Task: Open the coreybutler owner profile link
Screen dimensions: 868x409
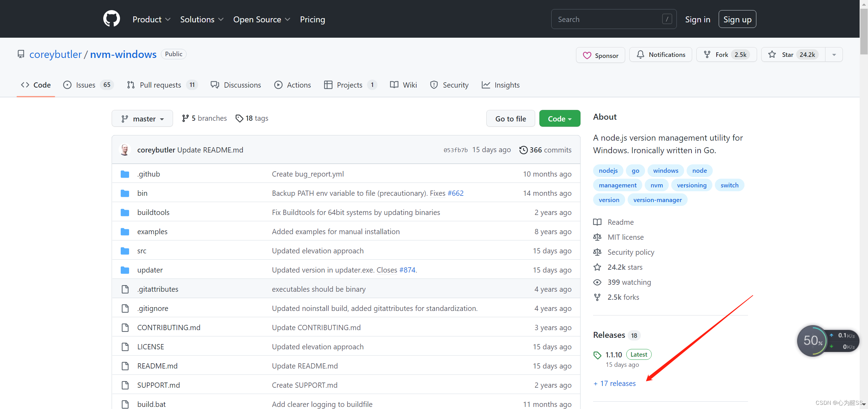Action: point(55,54)
